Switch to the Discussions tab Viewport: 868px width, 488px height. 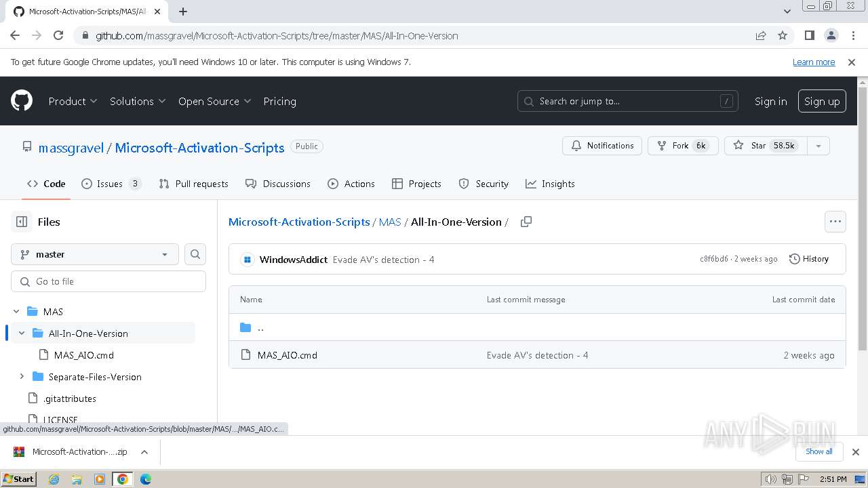278,184
